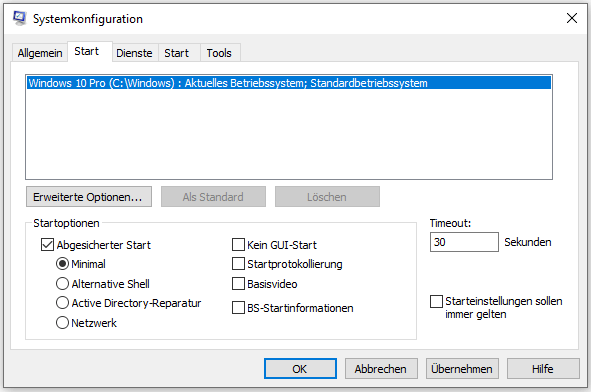This screenshot has height=392, width=591.
Task: Click the Als Standard button
Action: 213,197
